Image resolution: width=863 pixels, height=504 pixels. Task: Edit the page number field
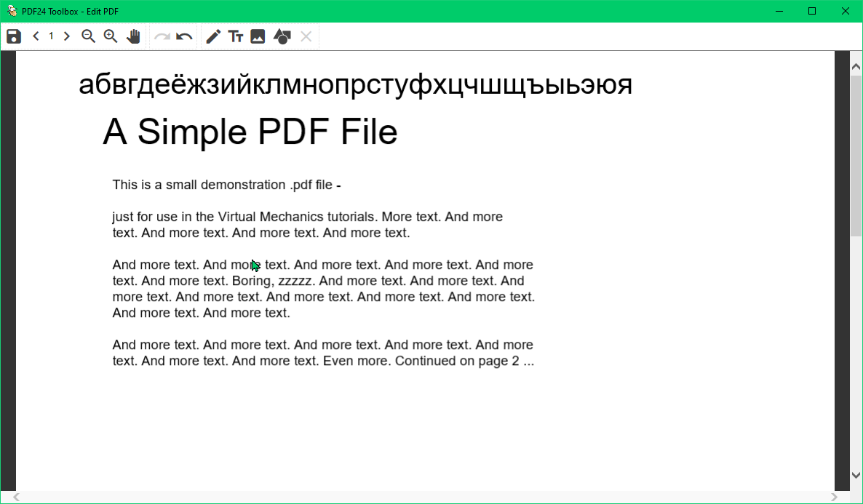(51, 36)
